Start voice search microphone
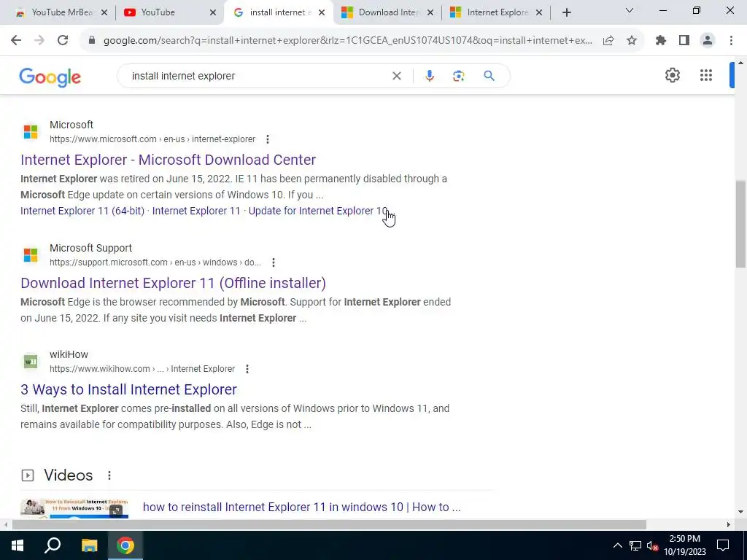 coord(429,76)
